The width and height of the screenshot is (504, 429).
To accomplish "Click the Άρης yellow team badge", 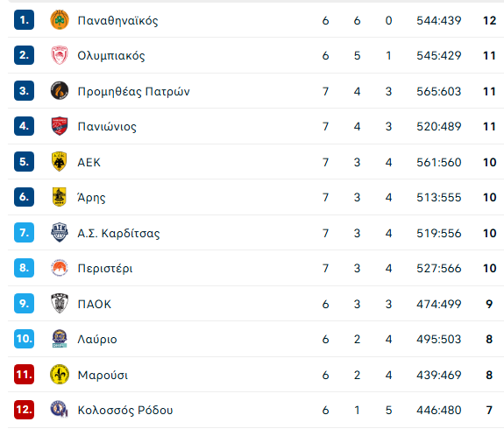I will coord(59,197).
